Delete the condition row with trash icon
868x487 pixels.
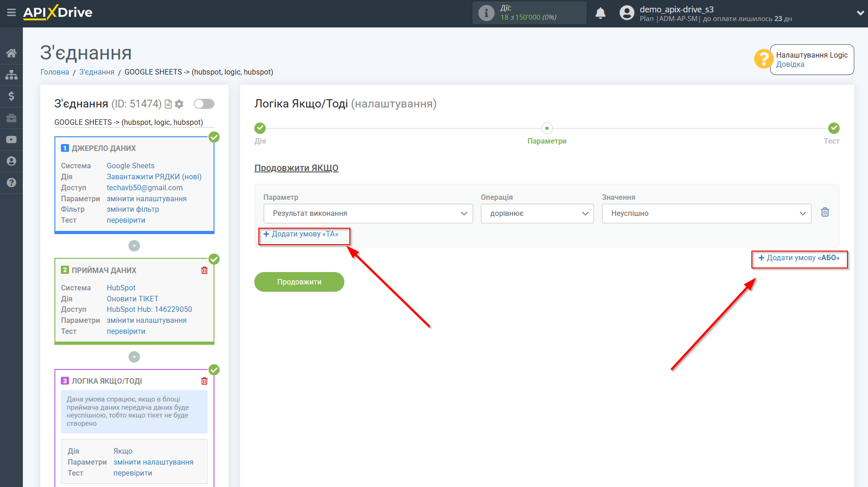click(x=825, y=212)
